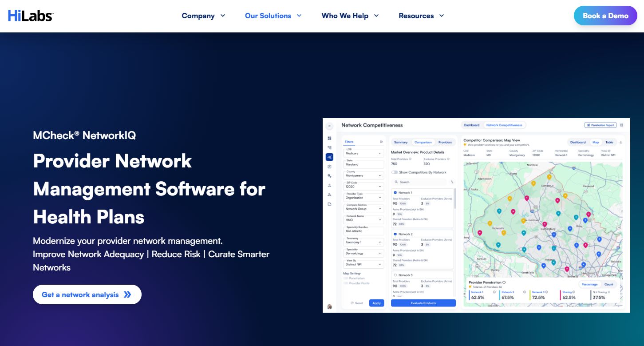
Task: Open the gears settings icon in sidebar
Action: [x=329, y=176]
